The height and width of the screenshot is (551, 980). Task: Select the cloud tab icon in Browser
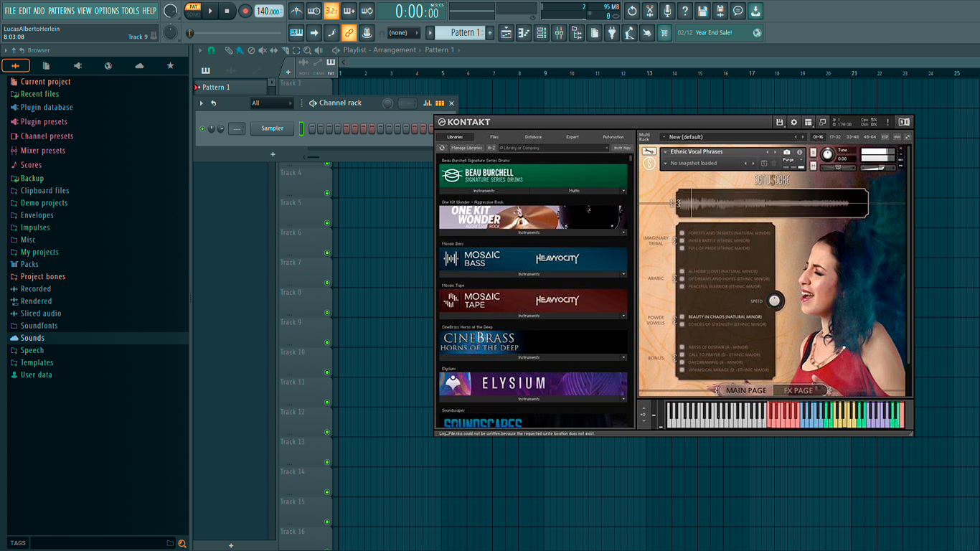coord(139,66)
